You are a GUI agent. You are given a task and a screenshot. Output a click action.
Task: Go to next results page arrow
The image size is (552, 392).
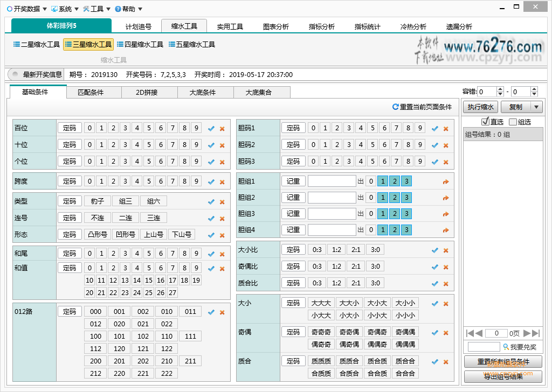coord(527,333)
